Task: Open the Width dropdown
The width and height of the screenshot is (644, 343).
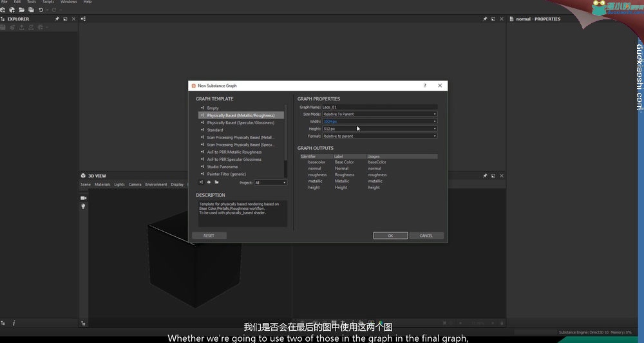Action: click(379, 122)
